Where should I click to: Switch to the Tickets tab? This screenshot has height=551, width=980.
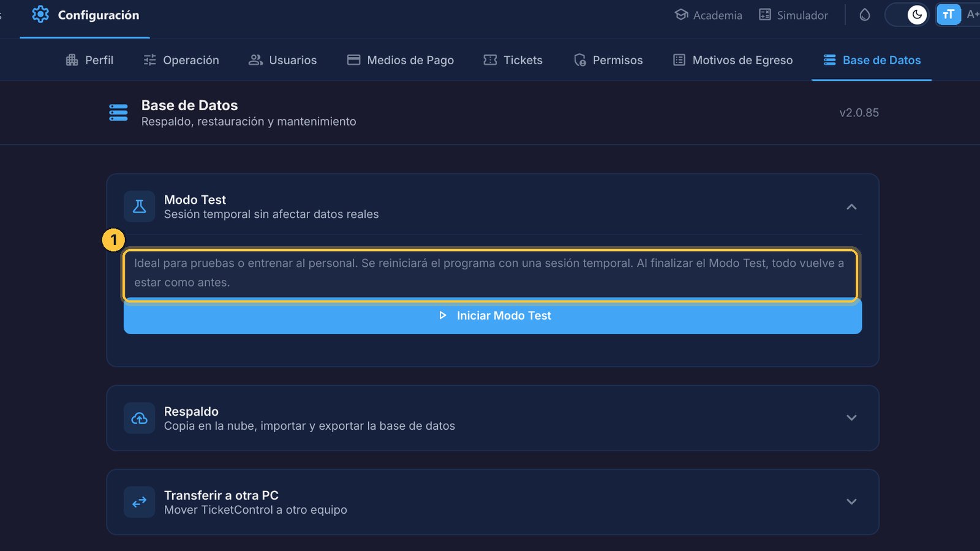tap(513, 60)
